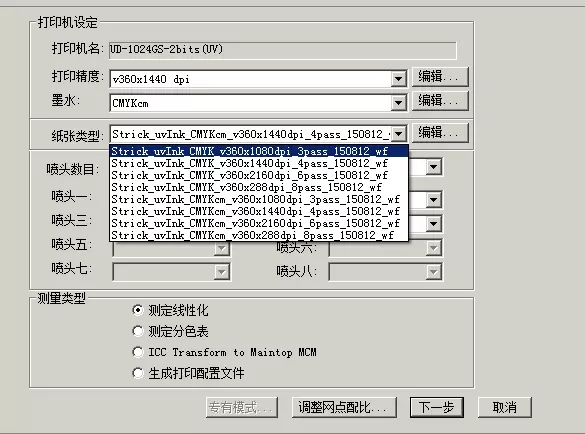Open the 墨水 CMYKcm dropdown arrow
Viewport: 585px width, 434px height.
pyautogui.click(x=398, y=103)
